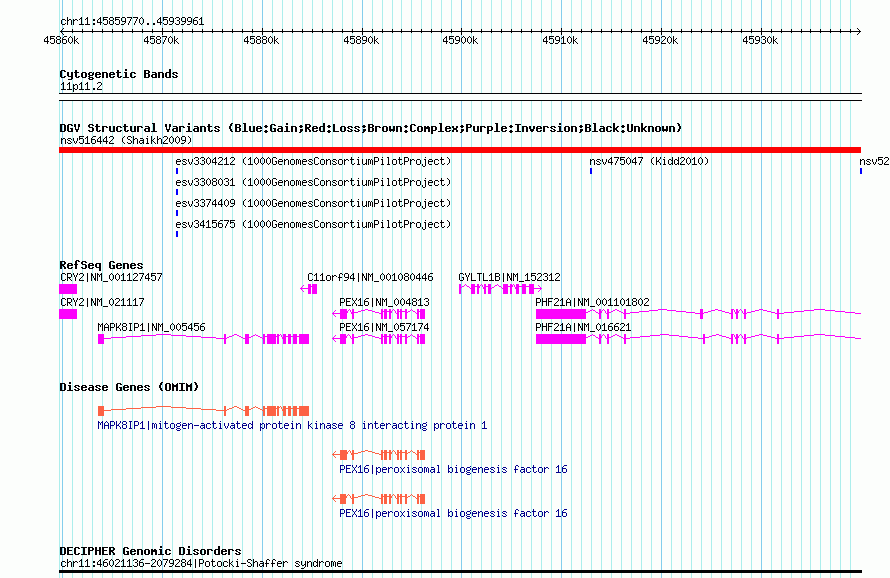Open the esv3415675 variant label
The height and width of the screenshot is (578, 890).
[x=313, y=224]
